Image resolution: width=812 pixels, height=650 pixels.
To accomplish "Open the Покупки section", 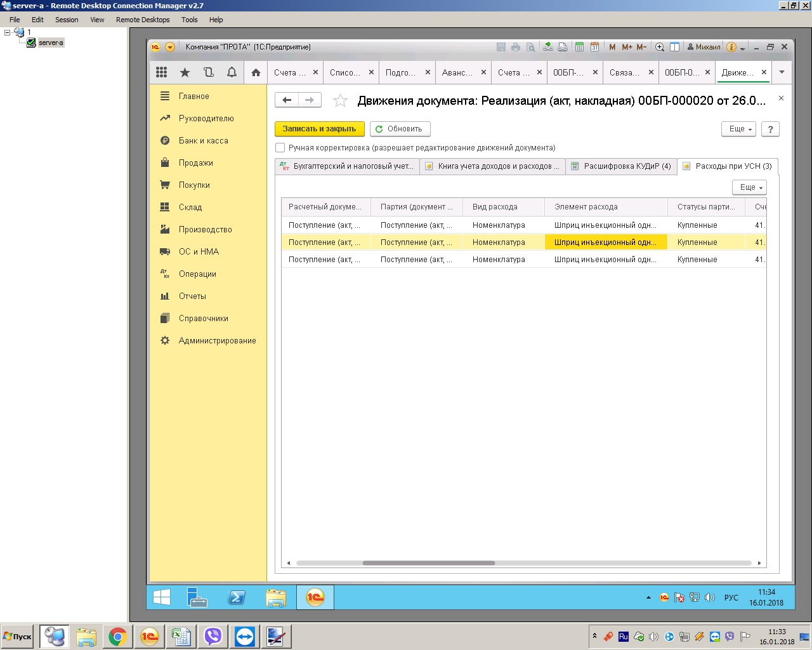I will (194, 185).
